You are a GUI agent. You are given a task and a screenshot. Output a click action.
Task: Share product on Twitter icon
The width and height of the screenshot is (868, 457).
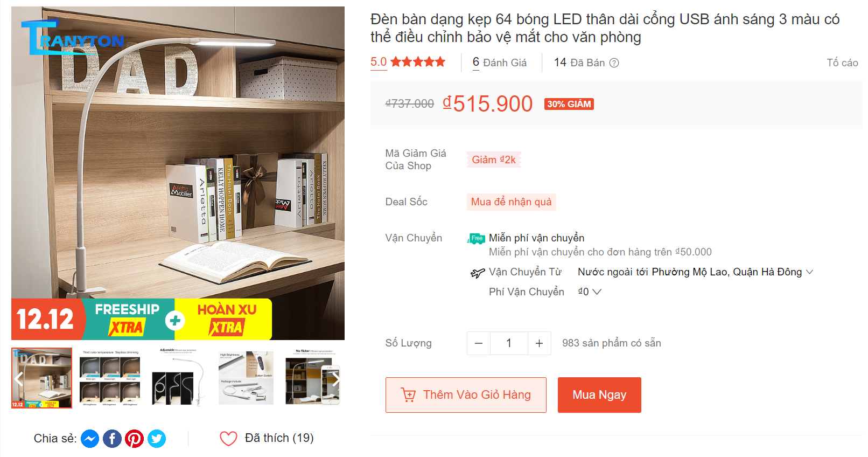(157, 439)
